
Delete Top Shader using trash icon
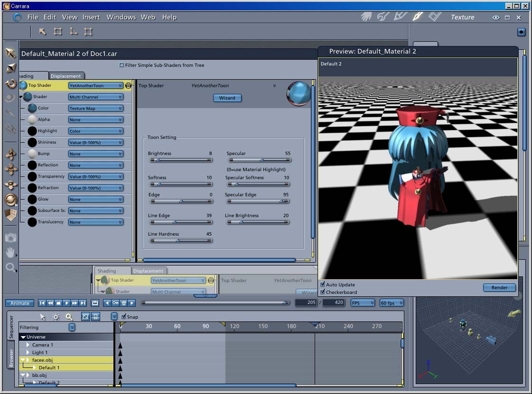tap(128, 86)
